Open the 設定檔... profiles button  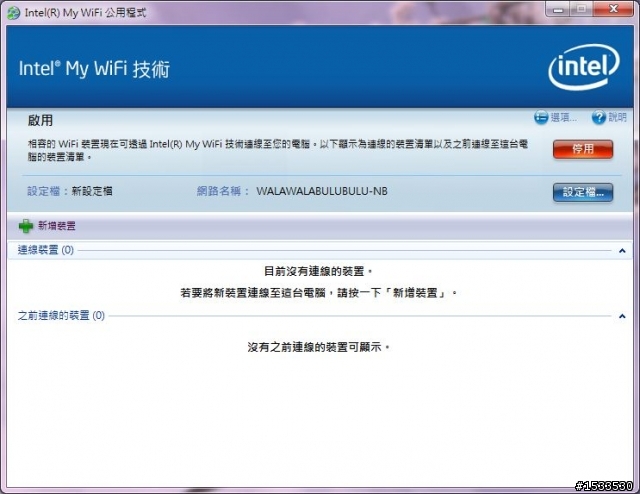pyautogui.click(x=583, y=192)
